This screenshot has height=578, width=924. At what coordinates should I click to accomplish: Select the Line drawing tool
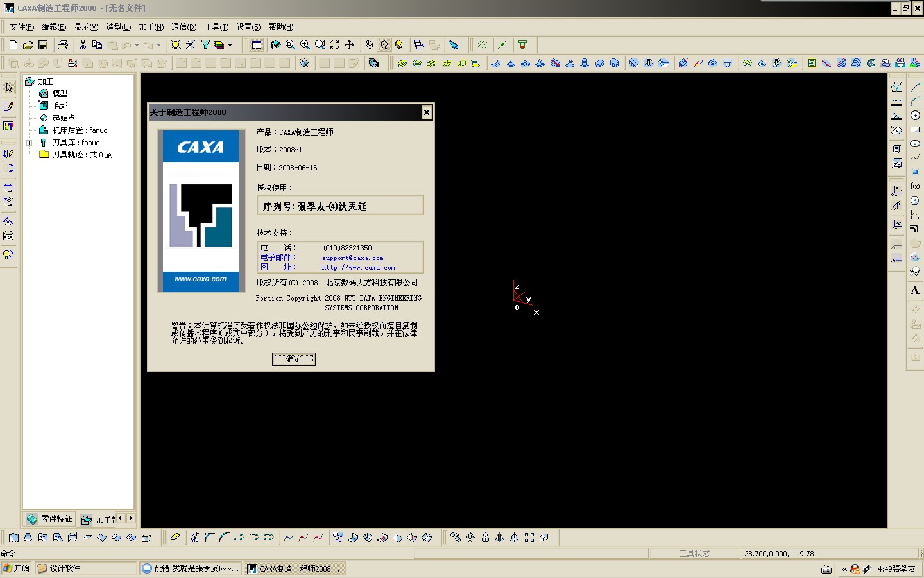click(915, 87)
